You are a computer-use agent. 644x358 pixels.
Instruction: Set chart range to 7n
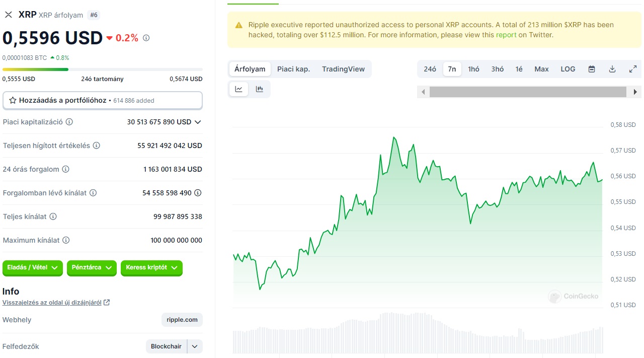[452, 69]
